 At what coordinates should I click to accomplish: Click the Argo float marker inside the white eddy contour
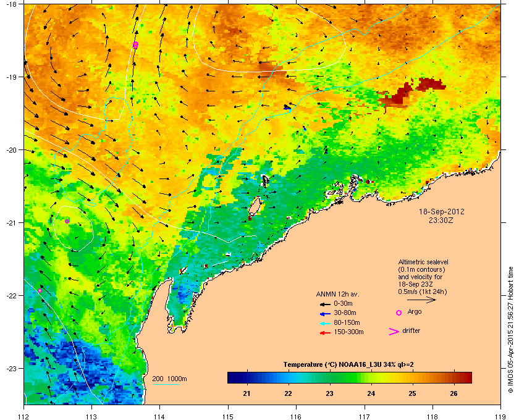pyautogui.click(x=67, y=221)
